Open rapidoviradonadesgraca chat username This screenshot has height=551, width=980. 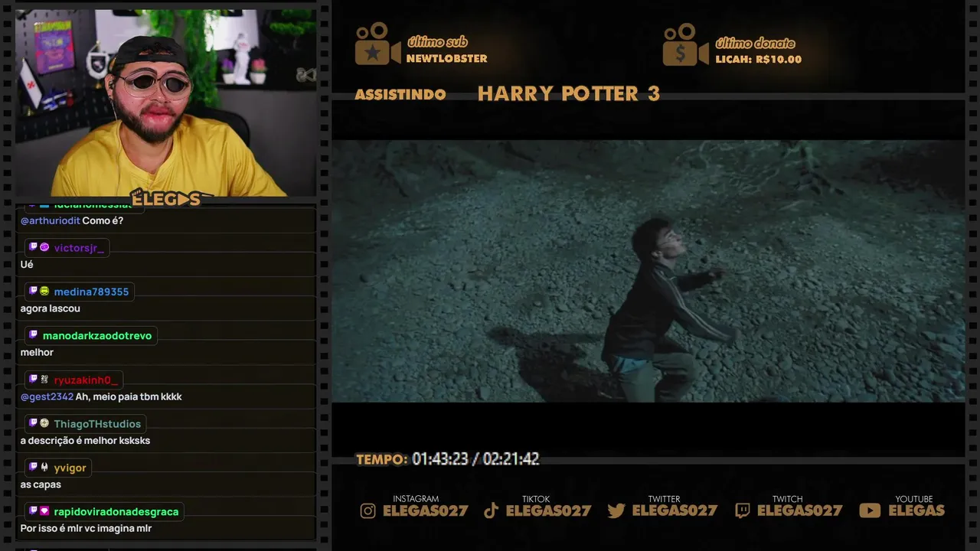pos(116,511)
